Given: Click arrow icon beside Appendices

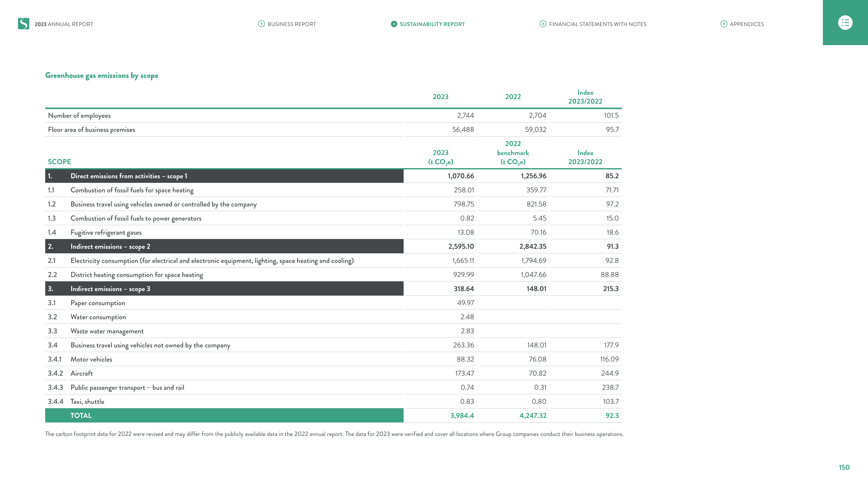Looking at the screenshot, I should [x=723, y=24].
